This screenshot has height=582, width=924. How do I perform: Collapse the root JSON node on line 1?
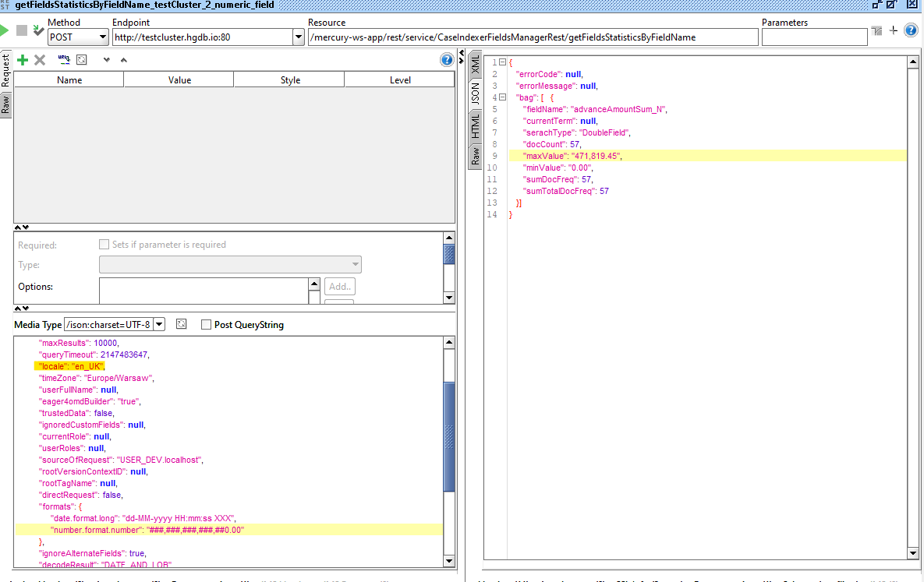point(502,62)
